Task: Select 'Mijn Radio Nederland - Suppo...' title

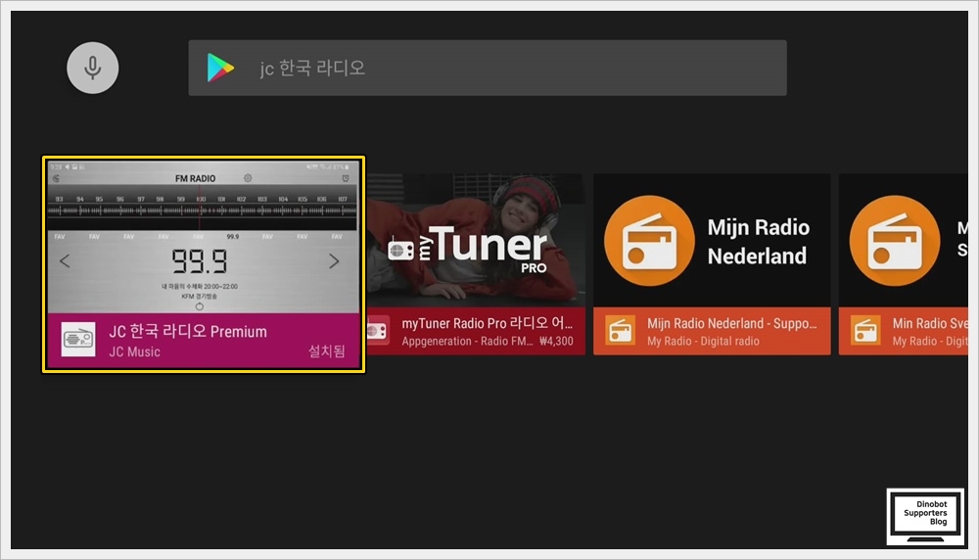Action: (731, 323)
